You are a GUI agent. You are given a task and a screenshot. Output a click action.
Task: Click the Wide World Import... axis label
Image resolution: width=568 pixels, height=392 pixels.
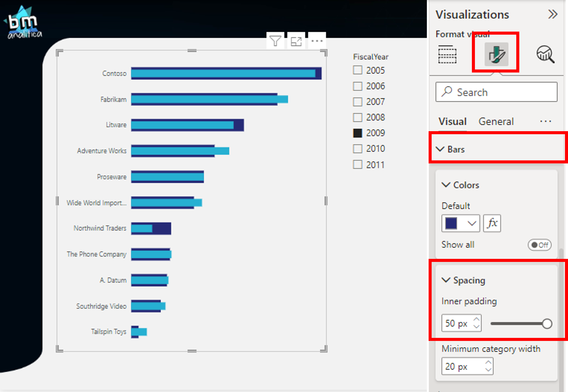coord(97,203)
